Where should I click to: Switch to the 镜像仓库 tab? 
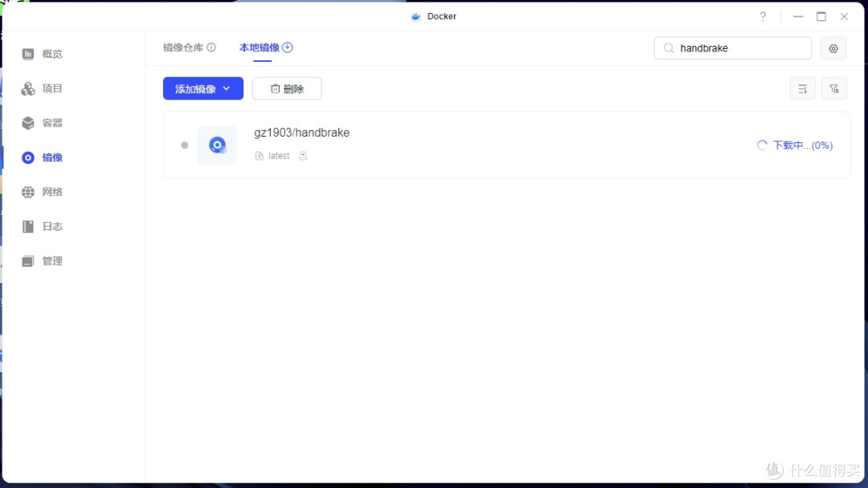click(x=183, y=47)
